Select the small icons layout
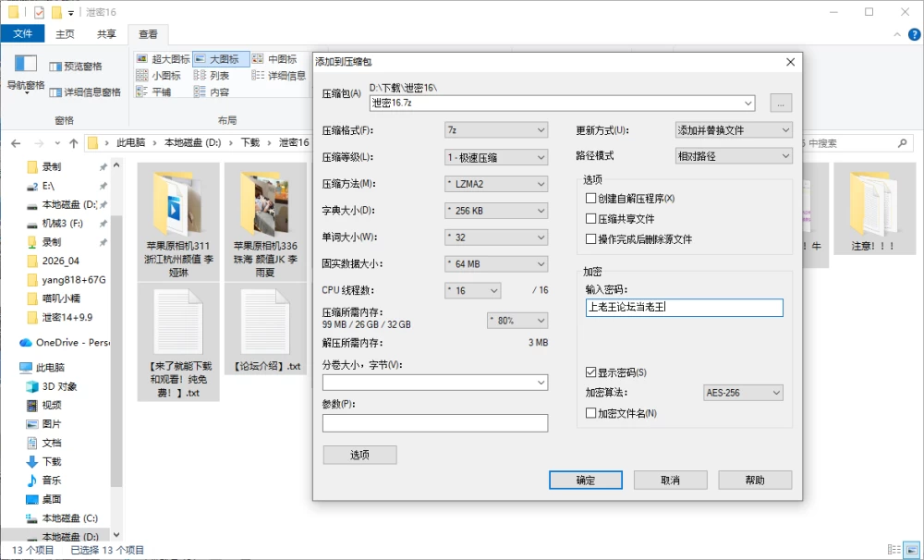The width and height of the screenshot is (924, 560). 159,76
